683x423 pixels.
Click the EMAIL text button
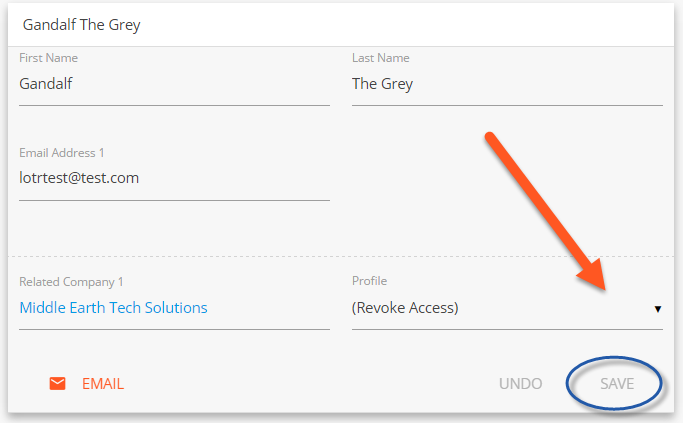[103, 384]
